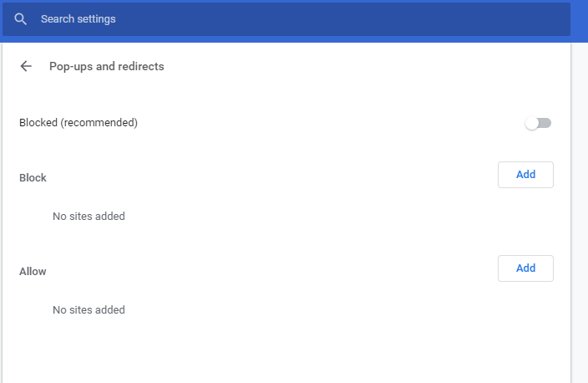This screenshot has height=383, width=588.
Task: Click the word recommended in the Blocked label
Action: (x=99, y=123)
